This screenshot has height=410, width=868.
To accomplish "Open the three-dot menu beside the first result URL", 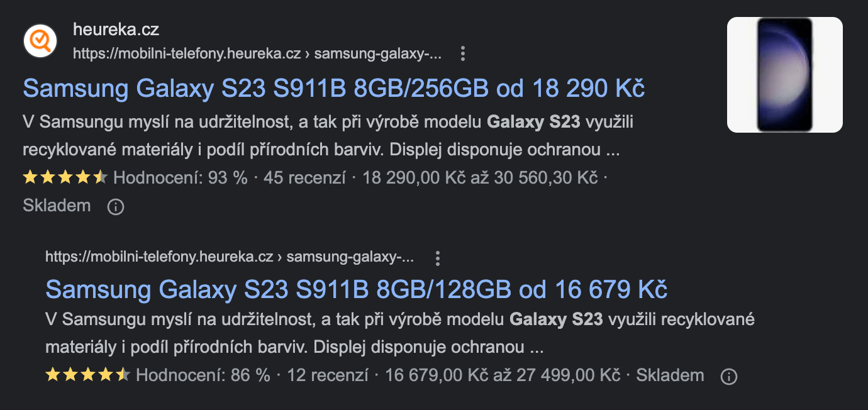I will coord(463,53).
